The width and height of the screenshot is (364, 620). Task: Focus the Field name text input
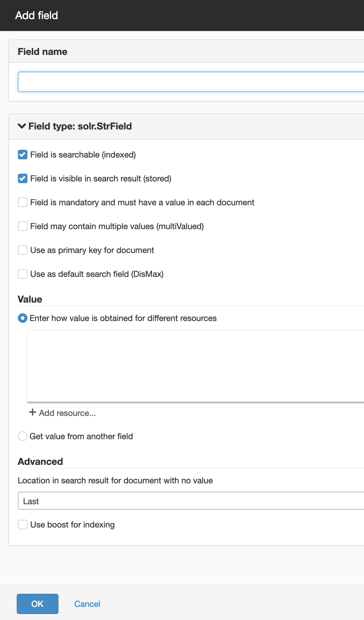pos(191,82)
